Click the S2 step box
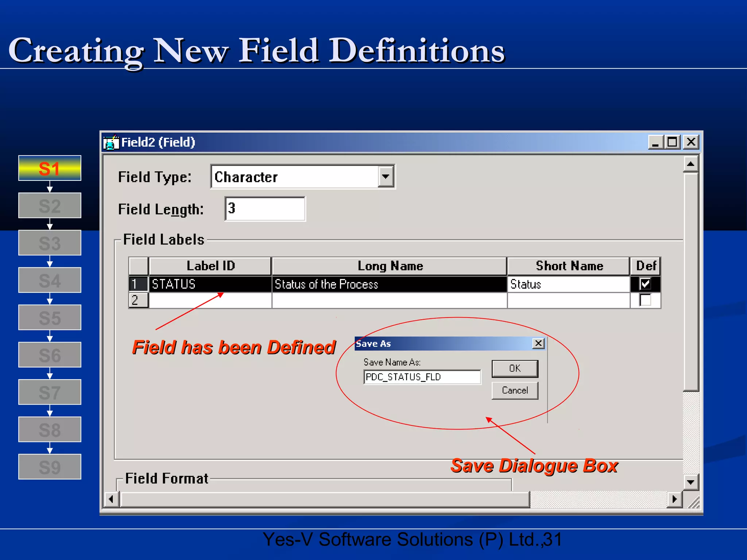747x560 pixels. 50,206
